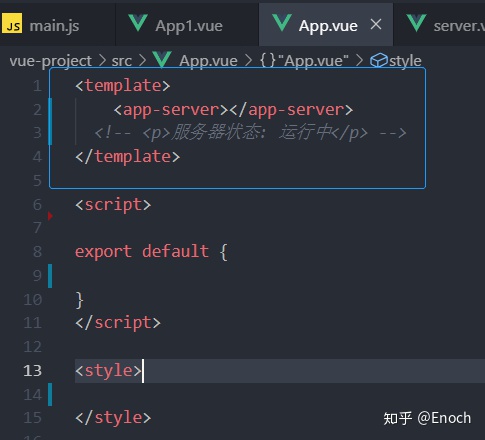
Task: Open vue-project in the breadcrumb
Action: pos(51,61)
